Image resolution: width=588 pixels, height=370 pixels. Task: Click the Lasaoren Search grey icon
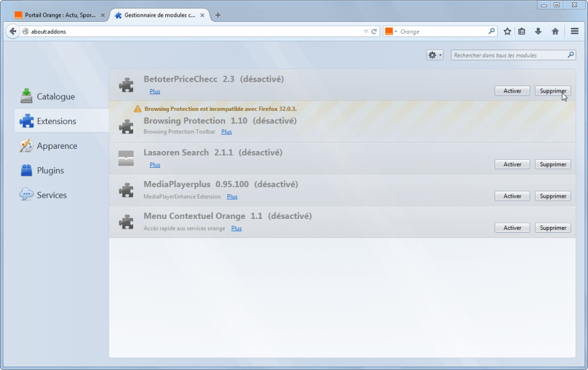tap(126, 158)
